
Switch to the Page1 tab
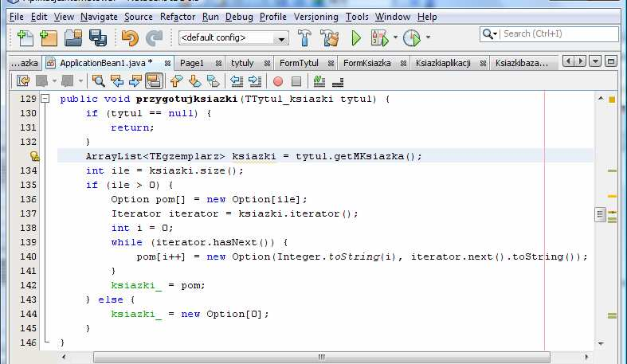click(x=192, y=63)
